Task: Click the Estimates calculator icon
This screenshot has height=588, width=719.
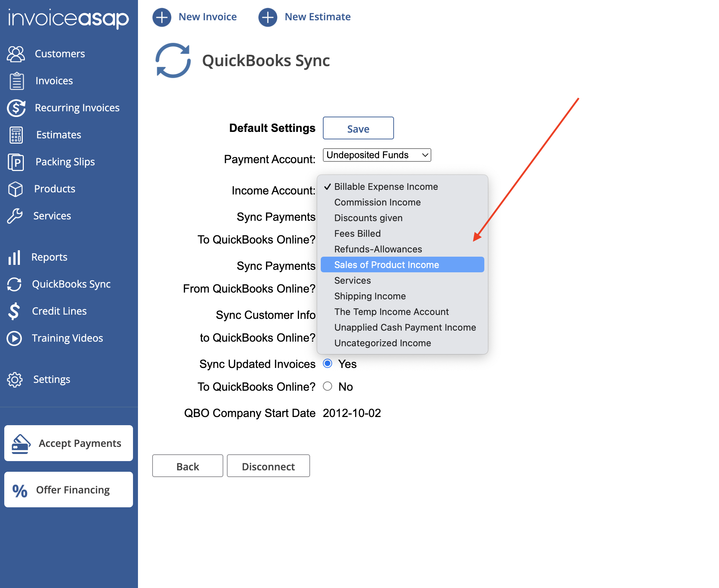Action: point(16,135)
